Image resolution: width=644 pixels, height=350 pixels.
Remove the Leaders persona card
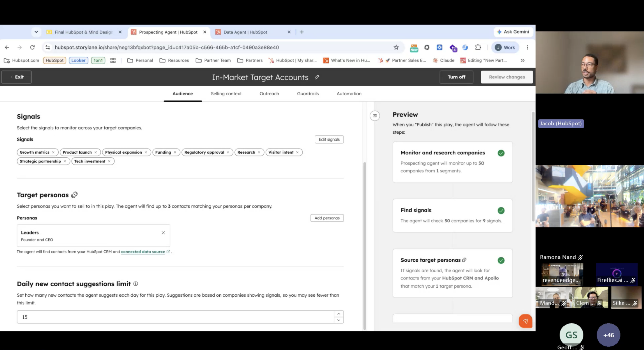click(163, 233)
